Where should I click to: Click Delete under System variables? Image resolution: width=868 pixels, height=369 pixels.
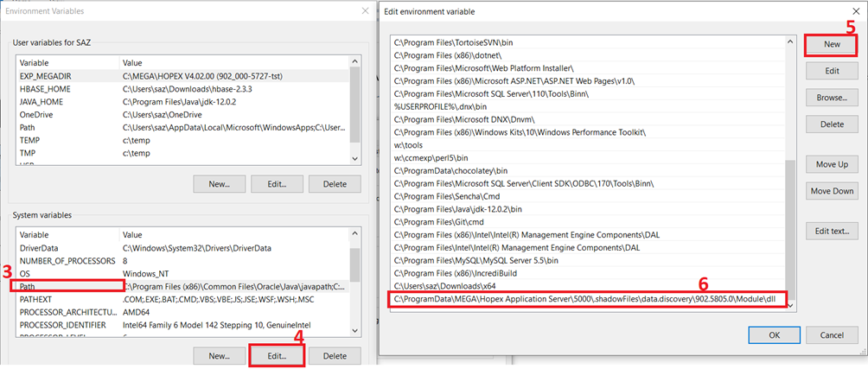tap(334, 355)
